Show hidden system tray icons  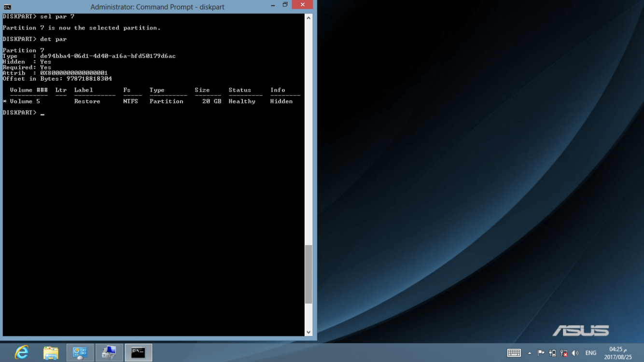[x=530, y=353]
